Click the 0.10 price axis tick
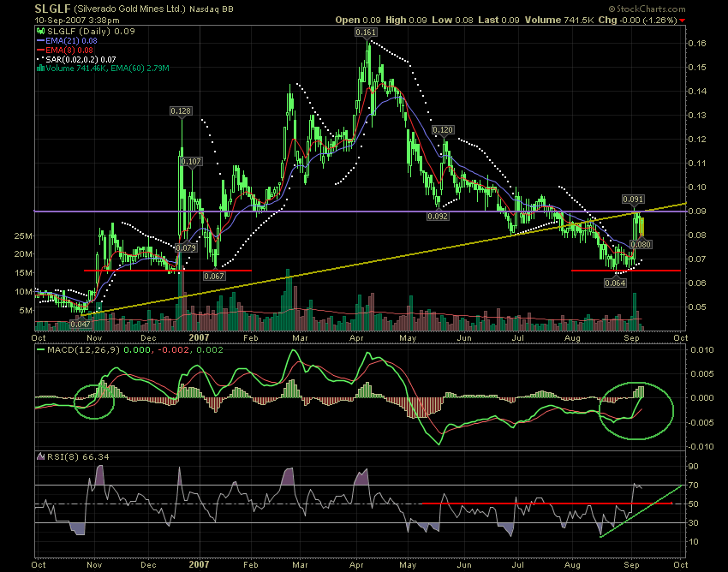The image size is (728, 572). coord(696,188)
